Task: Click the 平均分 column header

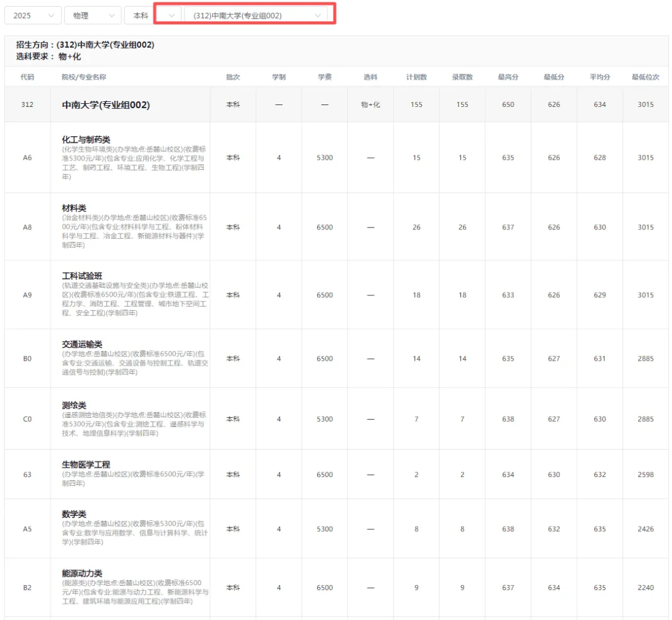Action: 600,77
